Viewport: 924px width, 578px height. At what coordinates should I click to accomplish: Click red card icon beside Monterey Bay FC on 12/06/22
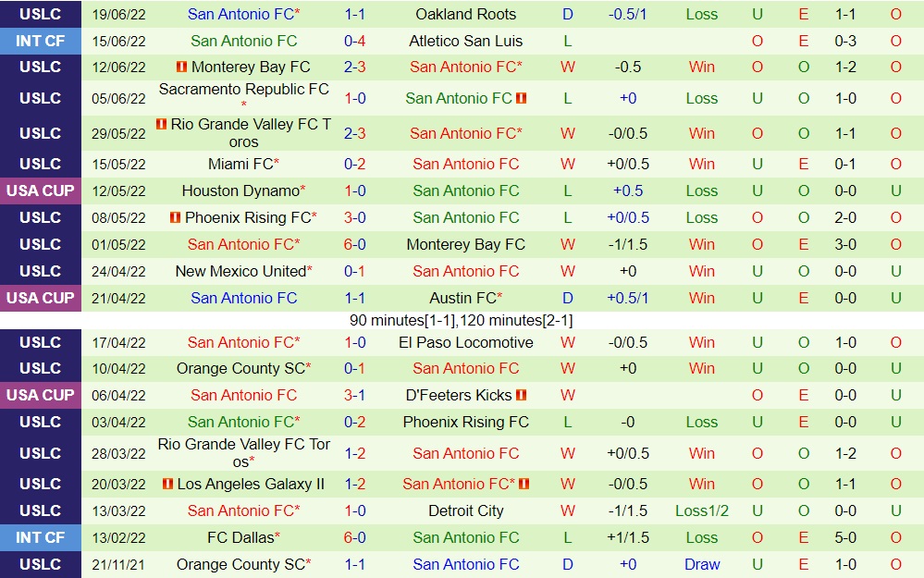point(181,68)
